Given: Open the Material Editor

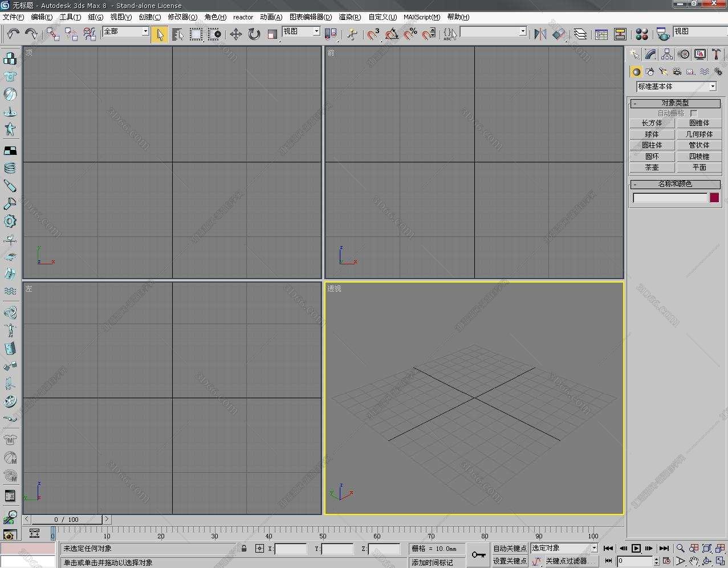Looking at the screenshot, I should [642, 34].
